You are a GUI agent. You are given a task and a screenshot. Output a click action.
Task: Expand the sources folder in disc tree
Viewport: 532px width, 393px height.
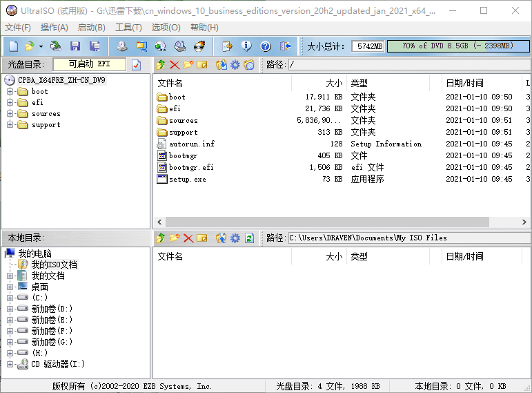(10, 114)
